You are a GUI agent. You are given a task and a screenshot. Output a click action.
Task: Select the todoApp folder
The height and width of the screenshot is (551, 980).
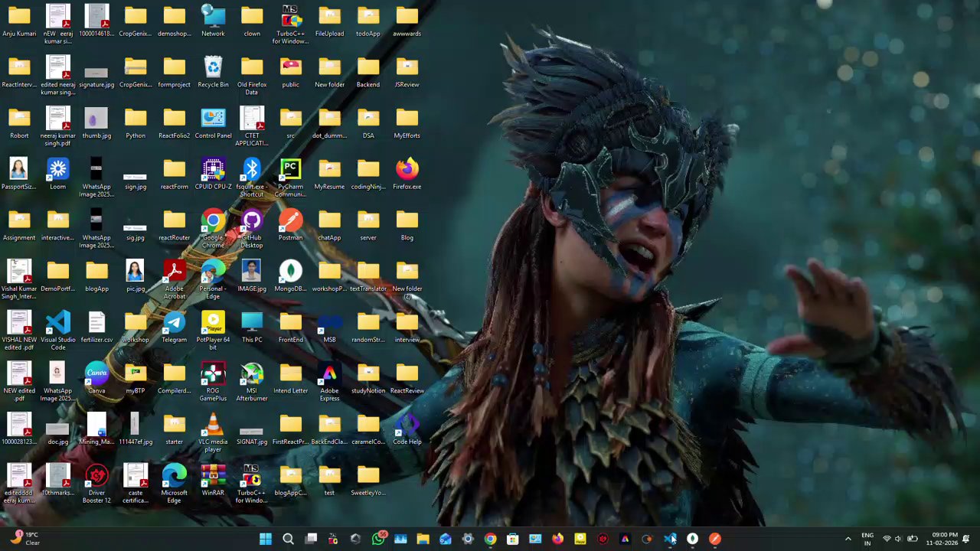pyautogui.click(x=368, y=21)
